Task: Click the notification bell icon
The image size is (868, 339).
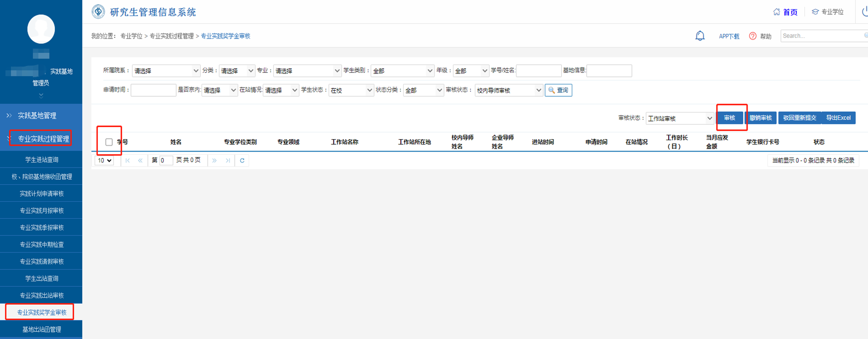Action: tap(700, 36)
